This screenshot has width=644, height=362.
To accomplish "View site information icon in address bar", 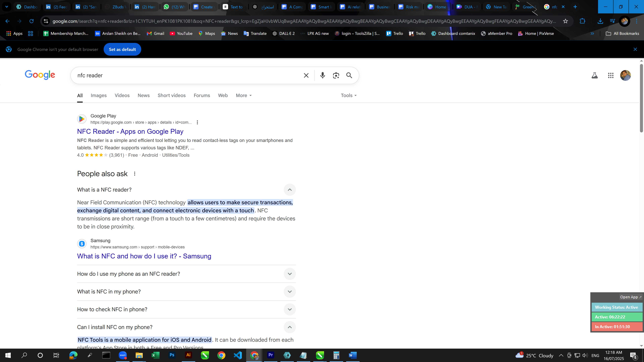I will [x=46, y=21].
